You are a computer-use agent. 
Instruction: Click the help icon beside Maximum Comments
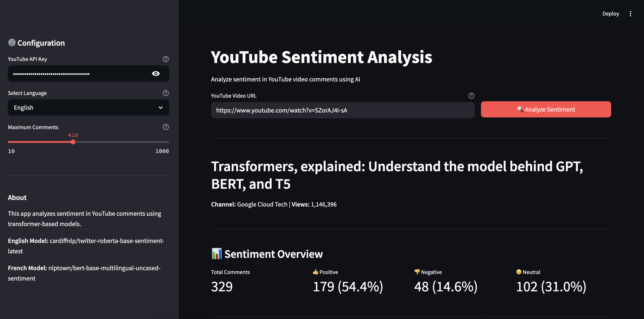165,127
